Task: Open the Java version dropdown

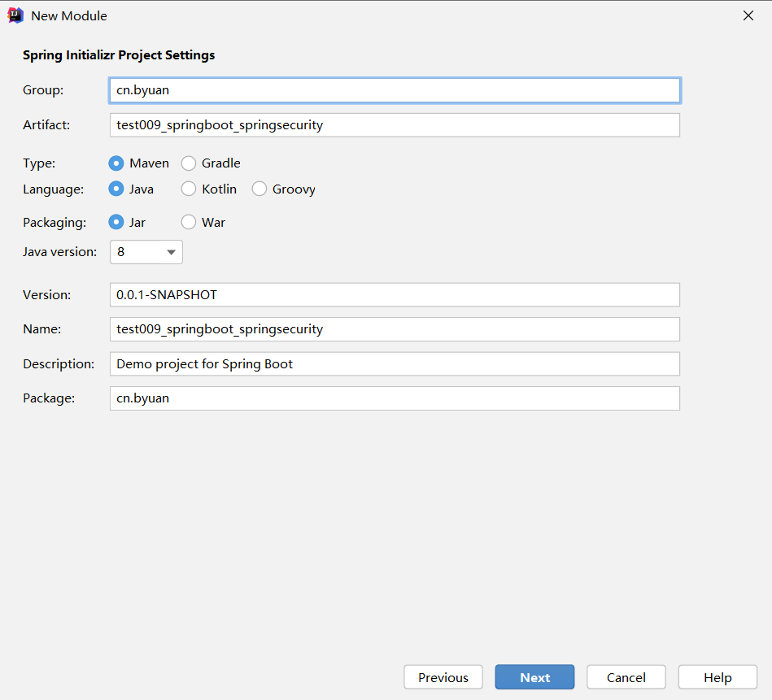Action: coord(146,252)
